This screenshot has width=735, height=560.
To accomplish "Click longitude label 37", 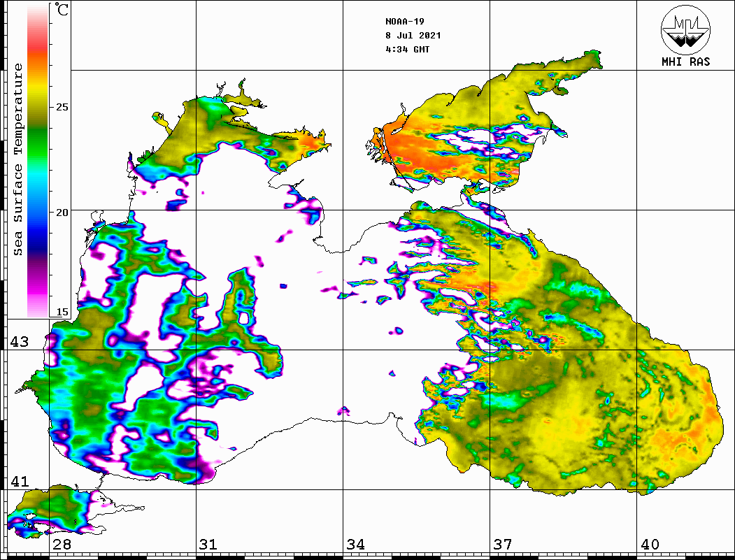I will click(503, 545).
